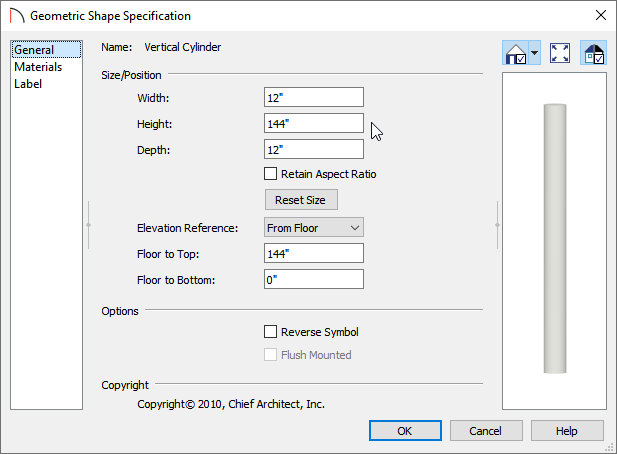Click the cylinder preview image
The image size is (617, 454).
[555, 238]
